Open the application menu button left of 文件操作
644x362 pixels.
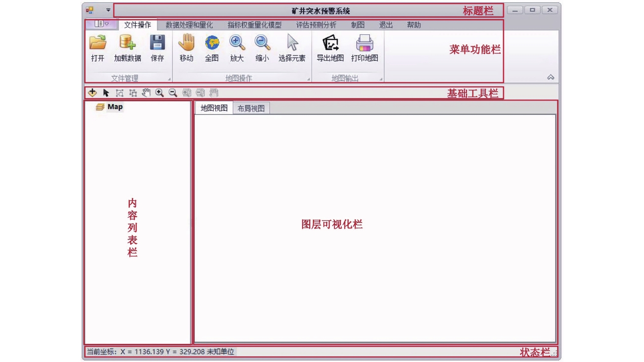click(x=101, y=24)
